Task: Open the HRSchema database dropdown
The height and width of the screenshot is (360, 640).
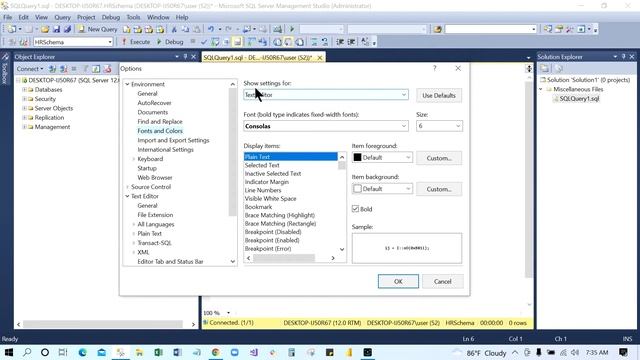Action: coord(73,42)
